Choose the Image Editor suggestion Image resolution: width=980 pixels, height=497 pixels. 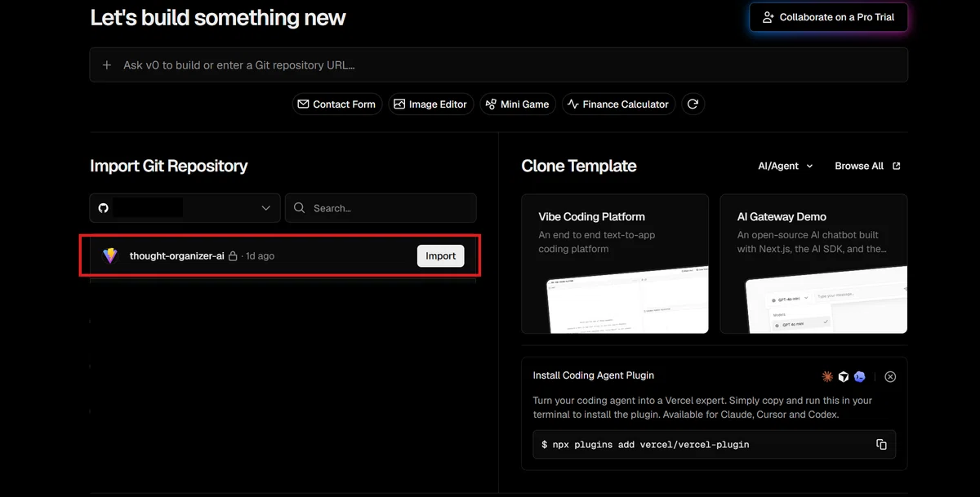point(430,104)
